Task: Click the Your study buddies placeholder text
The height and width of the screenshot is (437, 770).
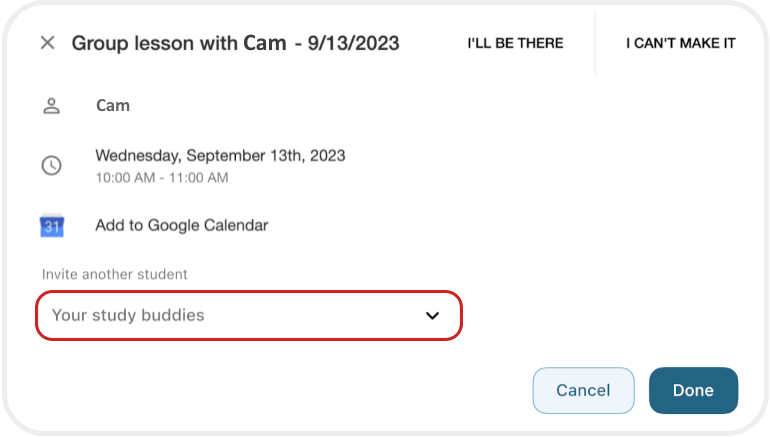Action: [128, 315]
